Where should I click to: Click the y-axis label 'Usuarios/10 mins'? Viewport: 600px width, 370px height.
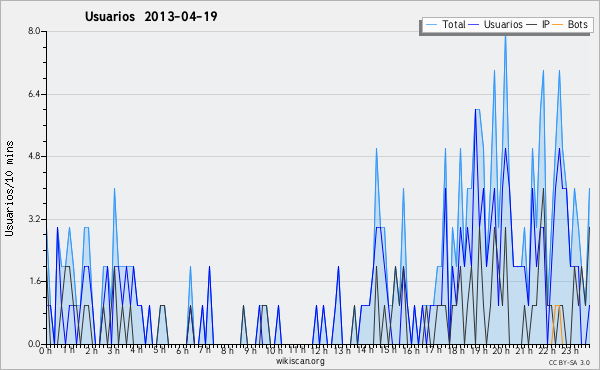(x=9, y=188)
